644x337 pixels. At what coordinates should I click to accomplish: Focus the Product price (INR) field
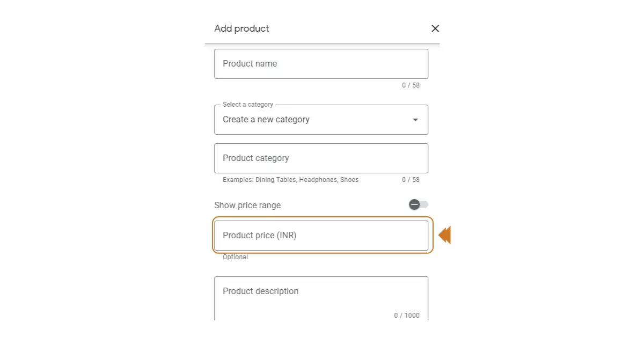tap(321, 236)
